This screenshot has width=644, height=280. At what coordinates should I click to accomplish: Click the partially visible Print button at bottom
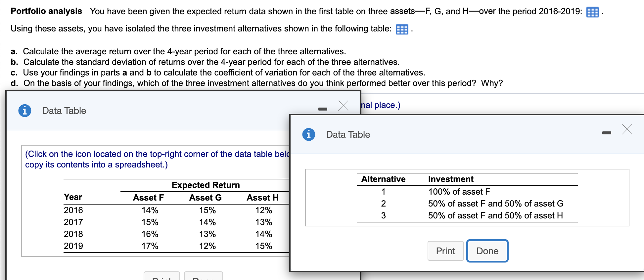[161, 277]
